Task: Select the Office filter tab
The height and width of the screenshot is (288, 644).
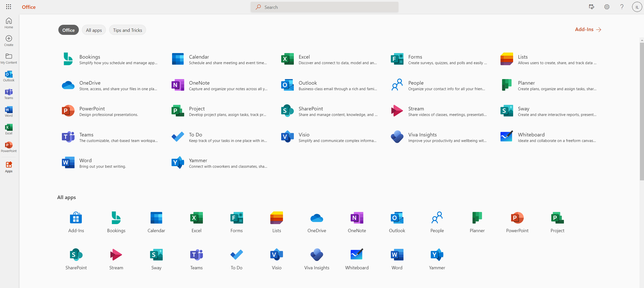Action: click(x=68, y=30)
